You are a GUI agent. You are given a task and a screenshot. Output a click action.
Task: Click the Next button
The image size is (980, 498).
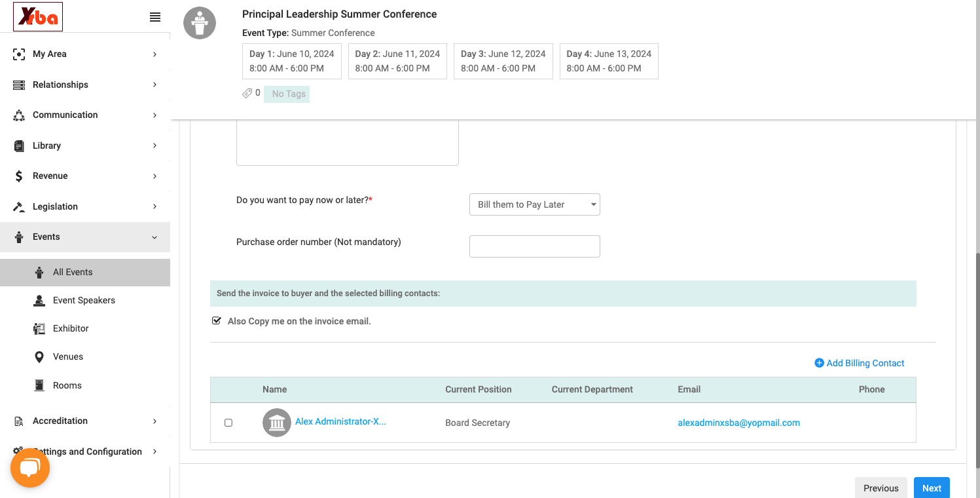[x=932, y=488]
